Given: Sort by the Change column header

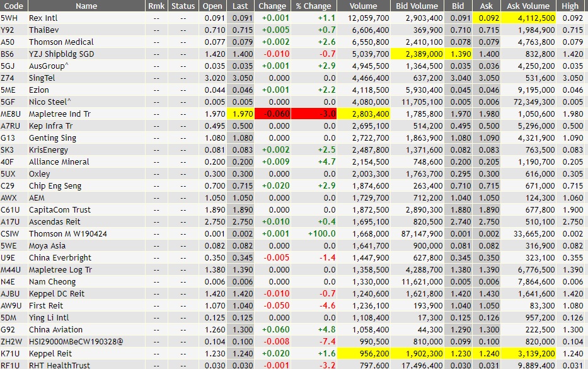Looking at the screenshot, I should 272,6.
